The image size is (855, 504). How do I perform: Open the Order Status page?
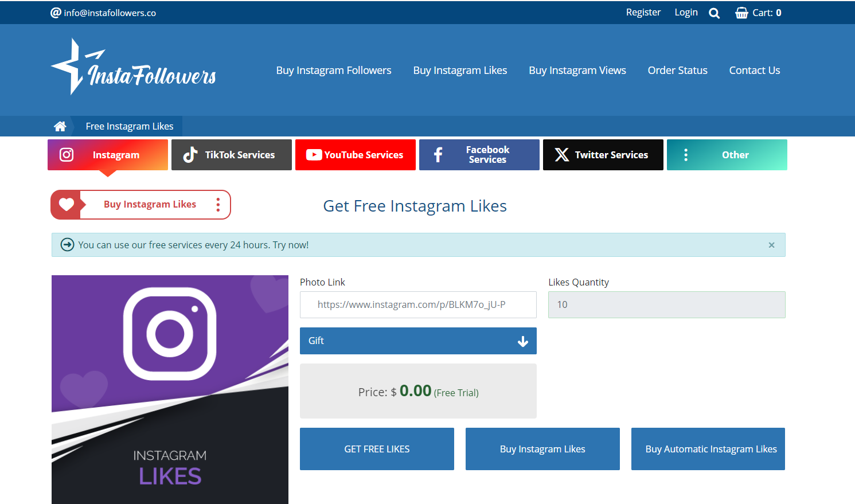[678, 71]
